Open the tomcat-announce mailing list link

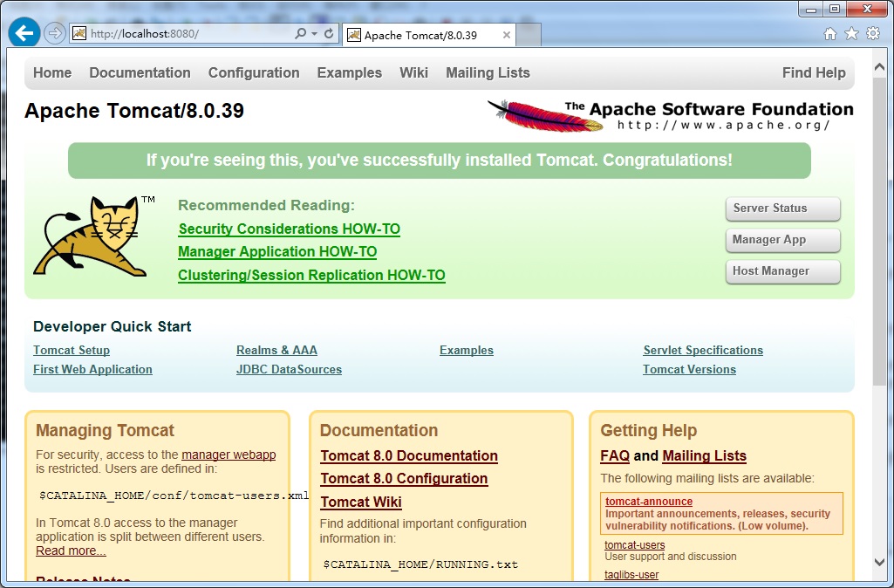649,502
